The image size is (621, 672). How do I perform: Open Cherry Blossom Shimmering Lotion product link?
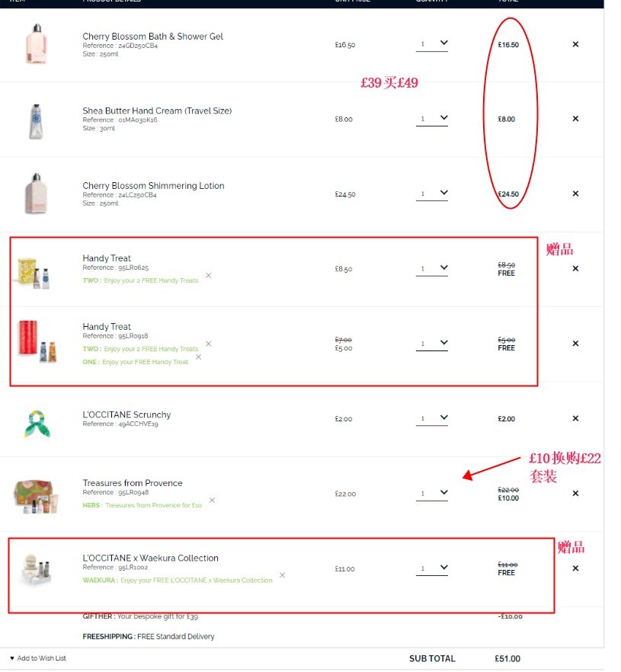(x=153, y=186)
